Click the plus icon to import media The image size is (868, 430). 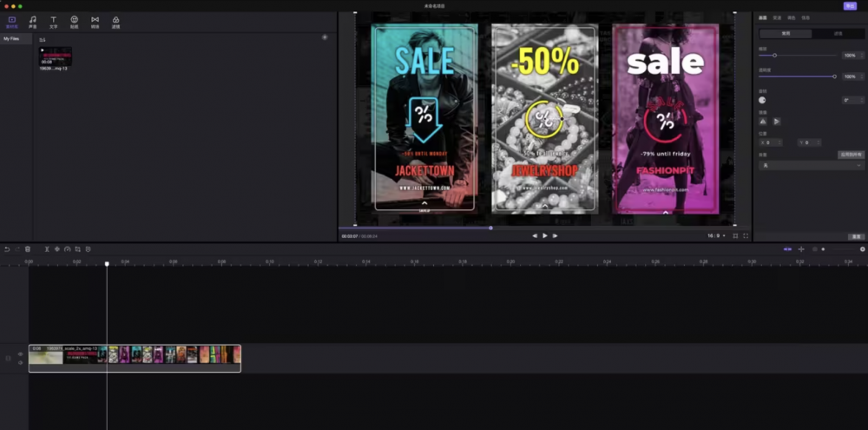pyautogui.click(x=325, y=37)
